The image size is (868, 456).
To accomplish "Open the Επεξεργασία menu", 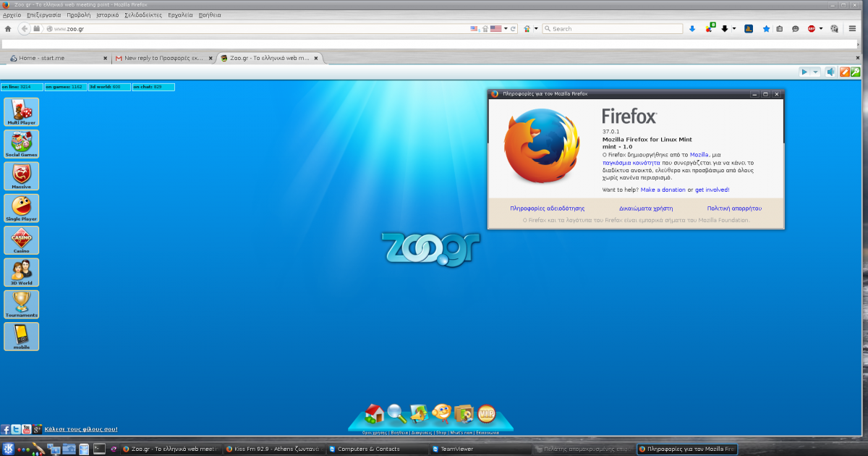I will click(x=43, y=14).
